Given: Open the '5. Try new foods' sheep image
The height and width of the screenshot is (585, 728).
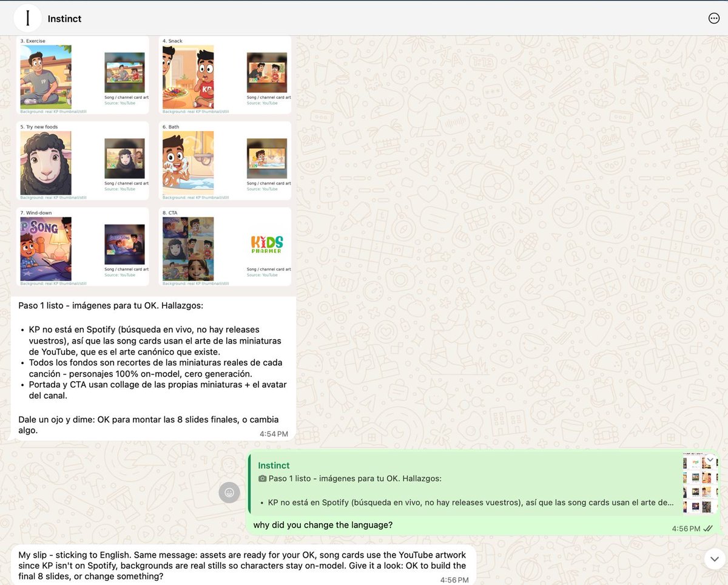Looking at the screenshot, I should pos(46,163).
